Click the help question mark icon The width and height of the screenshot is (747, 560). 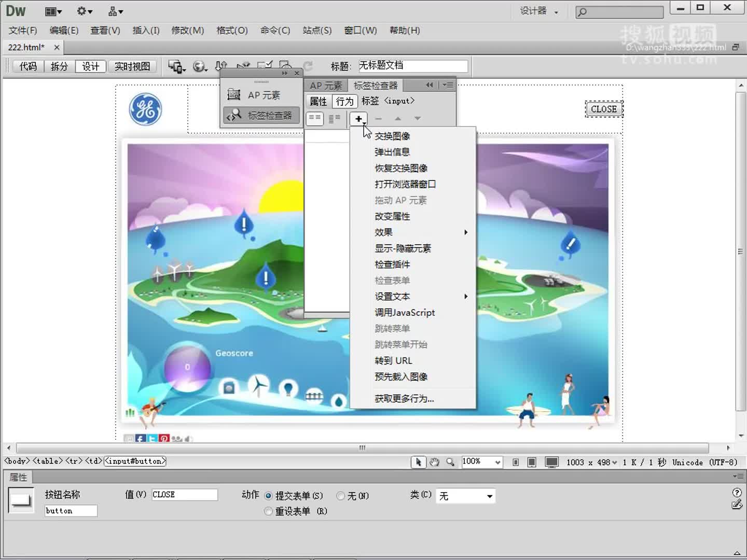737,493
